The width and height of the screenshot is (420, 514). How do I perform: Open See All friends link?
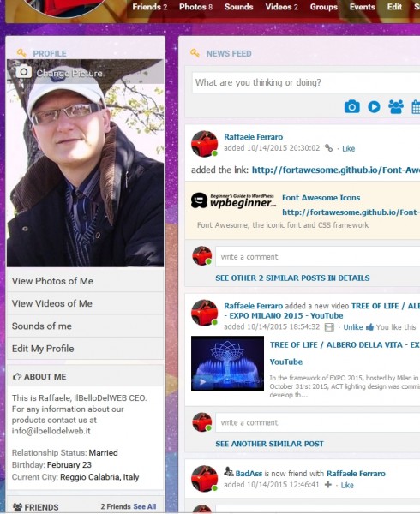pyautogui.click(x=145, y=507)
